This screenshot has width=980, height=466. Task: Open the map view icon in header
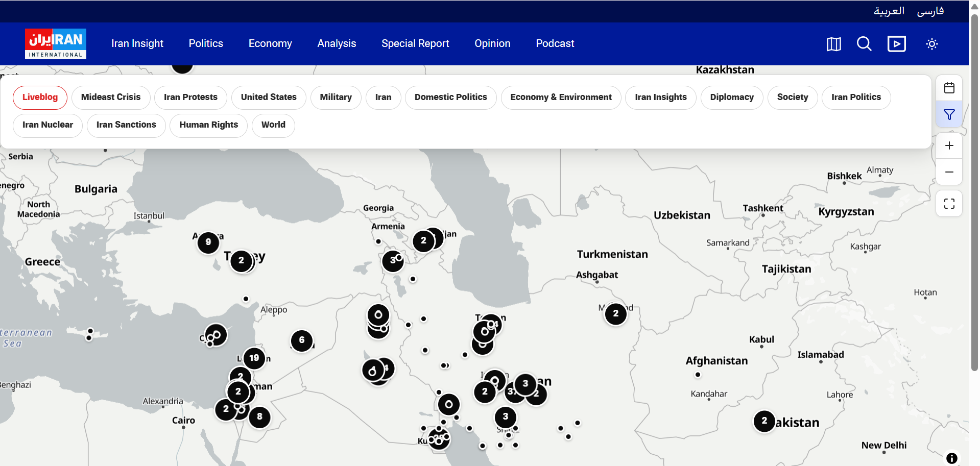click(x=833, y=44)
